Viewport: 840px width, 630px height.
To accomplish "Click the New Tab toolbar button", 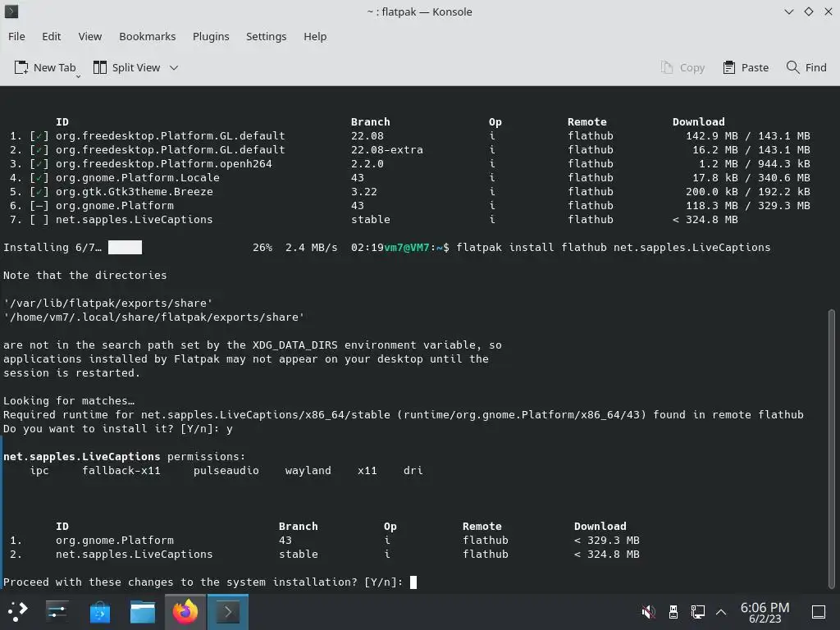I will click(46, 67).
